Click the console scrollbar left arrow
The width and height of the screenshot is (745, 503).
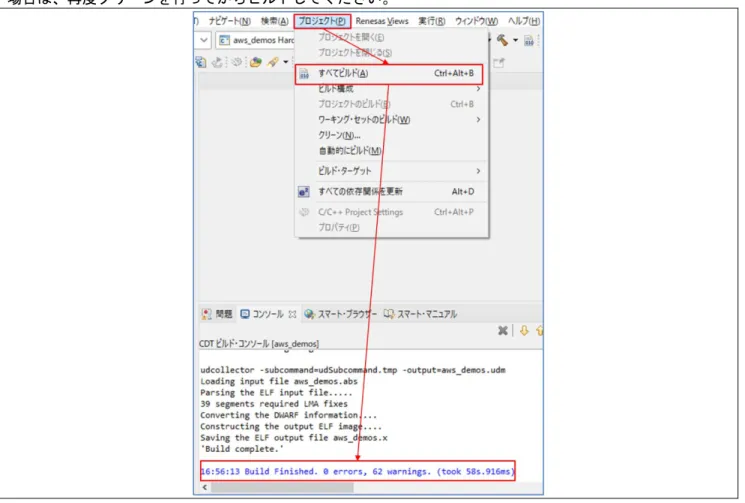[x=205, y=488]
